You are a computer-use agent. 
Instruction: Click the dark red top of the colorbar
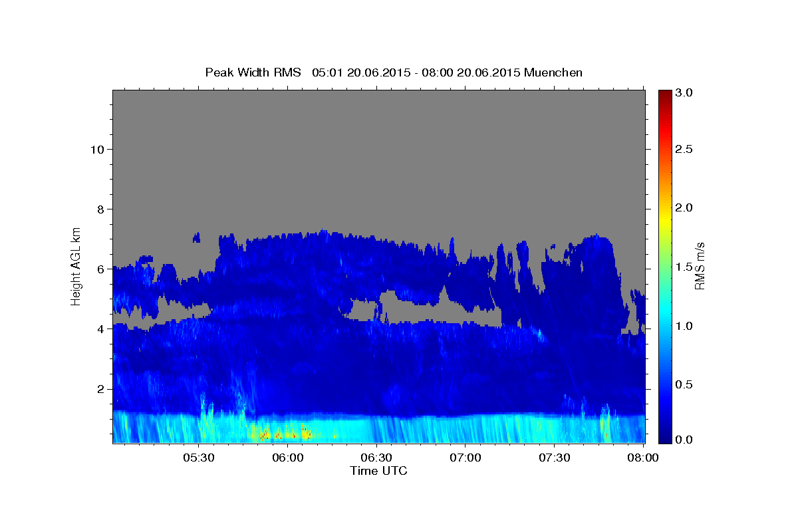(665, 94)
